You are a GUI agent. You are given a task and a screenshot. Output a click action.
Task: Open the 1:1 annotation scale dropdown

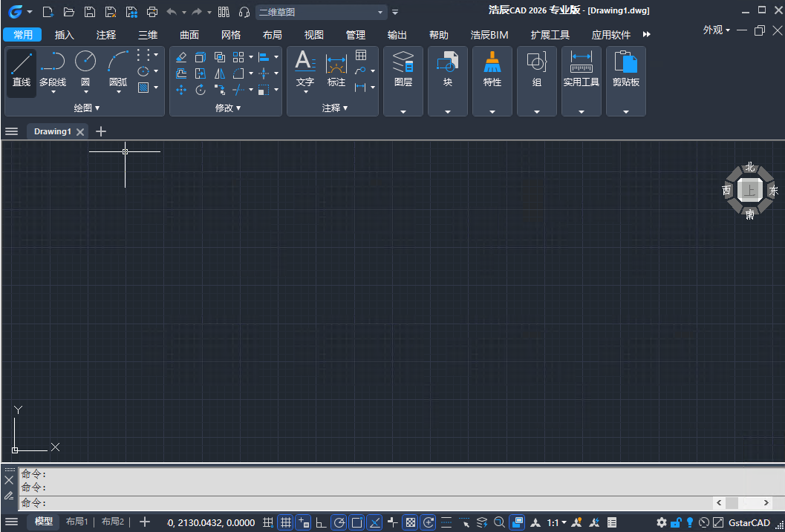pyautogui.click(x=556, y=522)
